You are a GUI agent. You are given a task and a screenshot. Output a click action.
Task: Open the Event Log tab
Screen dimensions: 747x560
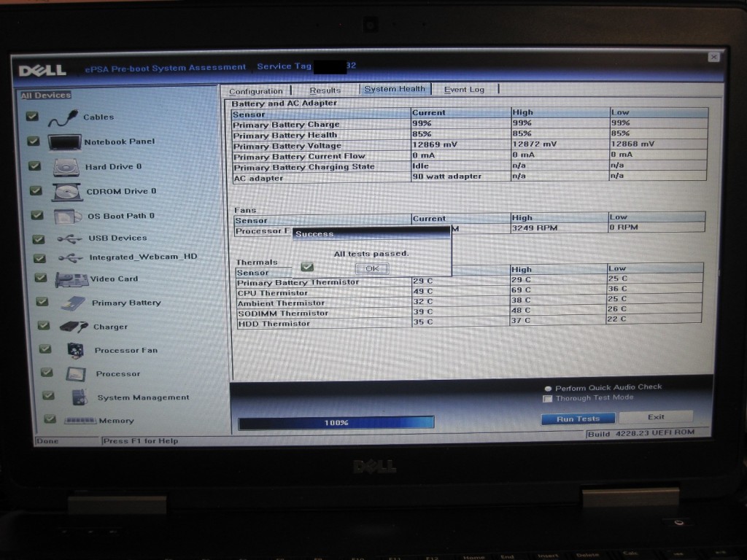click(x=464, y=89)
